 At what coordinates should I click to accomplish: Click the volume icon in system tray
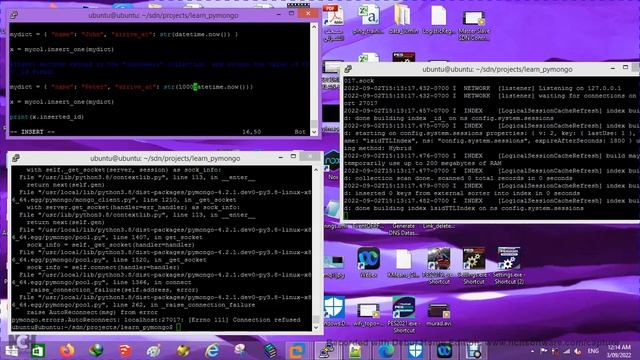pos(577,351)
